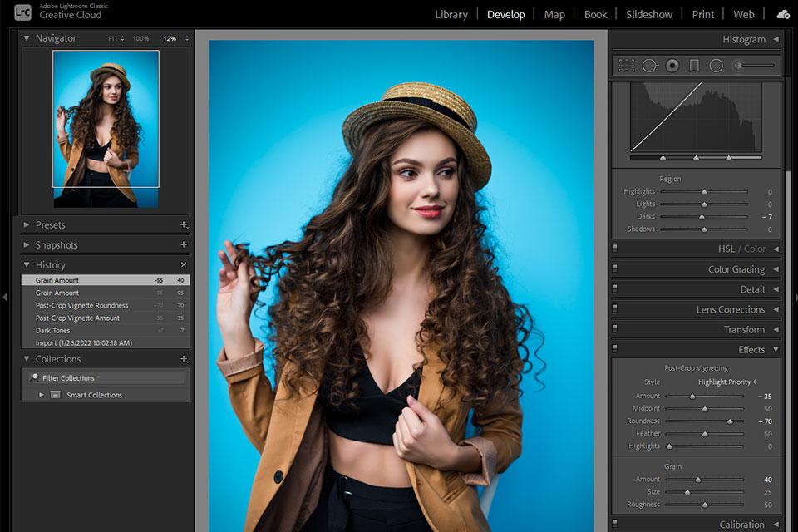Select the Graduated Filter tool
Viewport: 798px width, 532px height.
click(x=694, y=66)
